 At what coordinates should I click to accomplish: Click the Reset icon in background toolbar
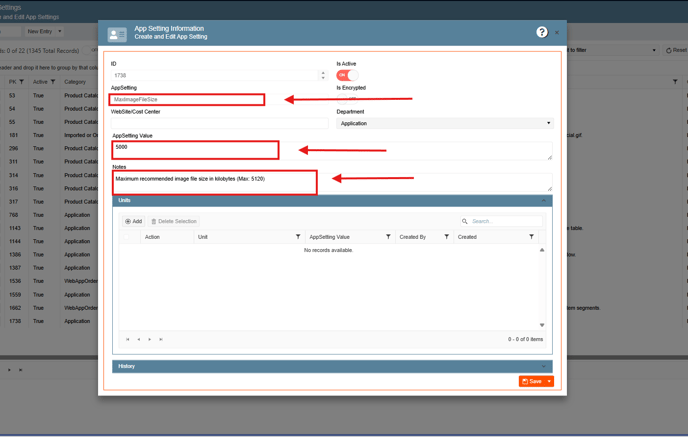pos(676,50)
